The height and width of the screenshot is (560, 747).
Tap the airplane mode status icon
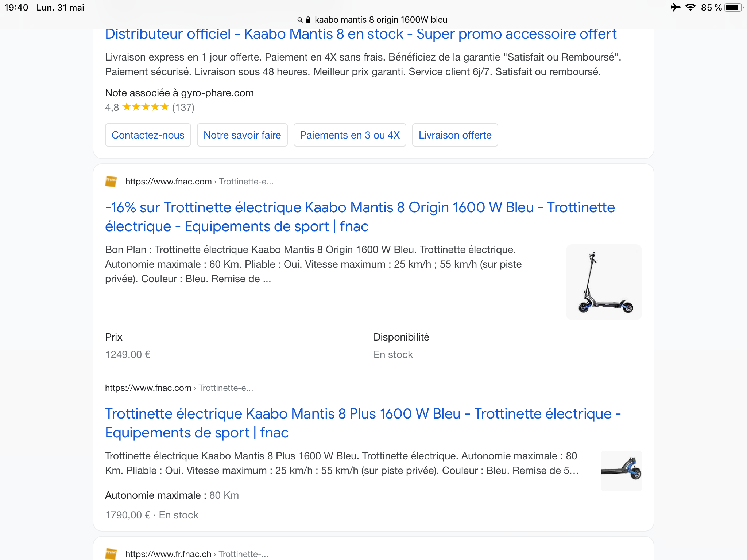point(675,7)
